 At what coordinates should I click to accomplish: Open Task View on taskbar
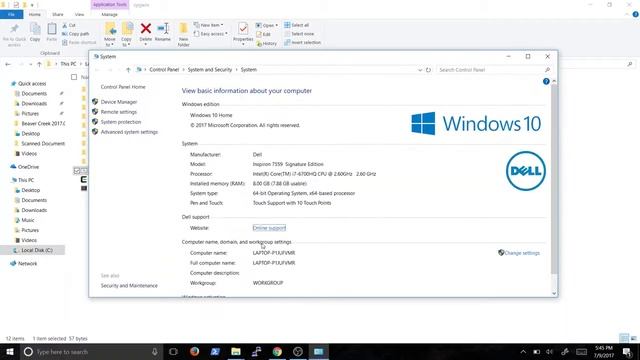point(173,352)
